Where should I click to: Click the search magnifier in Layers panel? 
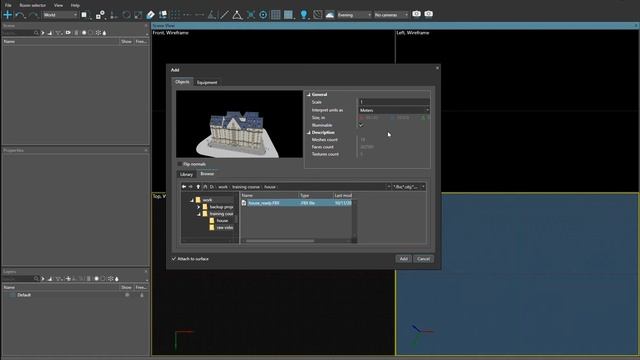pos(36,279)
